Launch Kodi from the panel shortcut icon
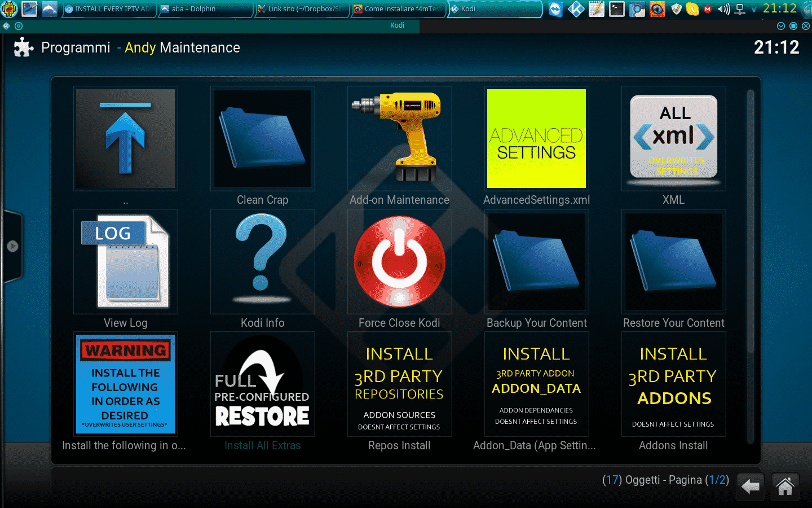Viewport: 812px width, 508px height. coord(576,9)
